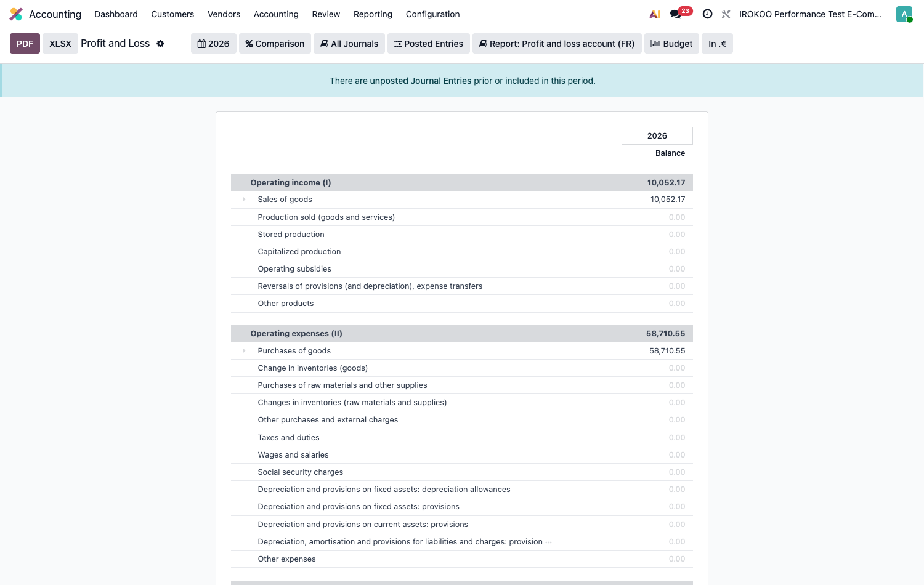Click the report settings gear icon
Viewport: 924px width, 585px height.
click(x=160, y=44)
